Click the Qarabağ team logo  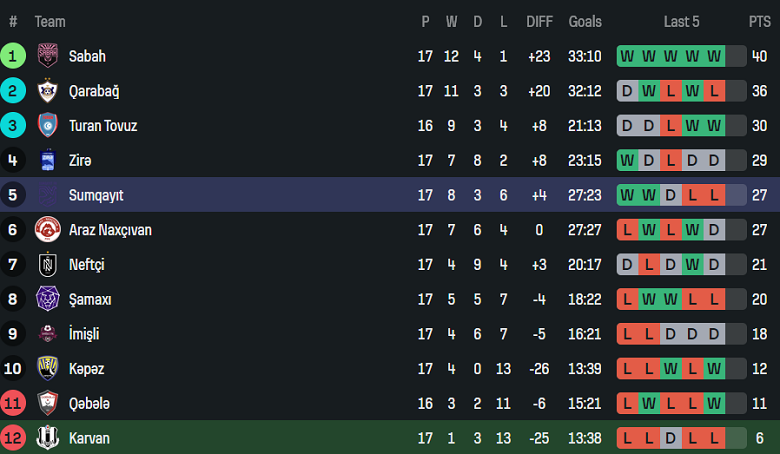[48, 91]
